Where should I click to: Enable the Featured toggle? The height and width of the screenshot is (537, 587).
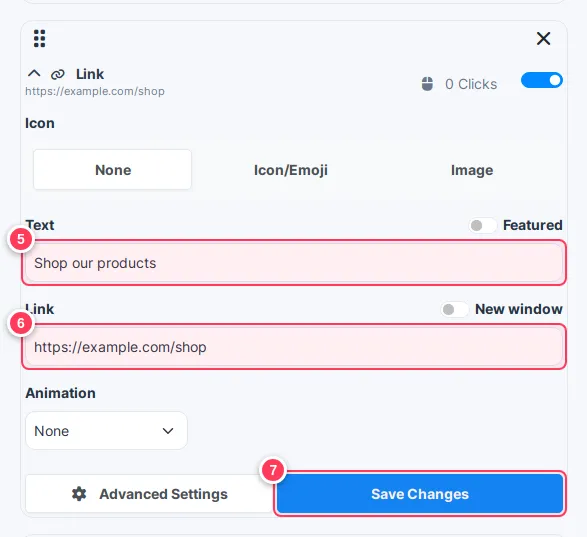click(x=482, y=225)
